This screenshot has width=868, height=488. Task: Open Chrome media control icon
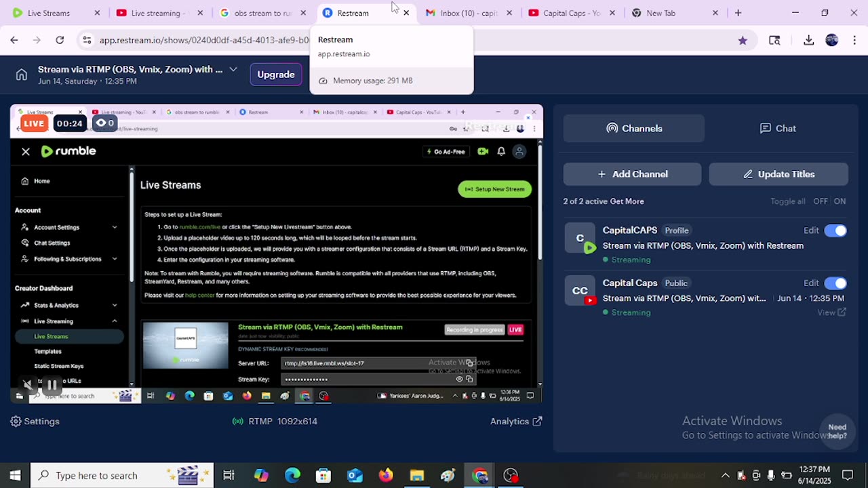click(x=774, y=41)
